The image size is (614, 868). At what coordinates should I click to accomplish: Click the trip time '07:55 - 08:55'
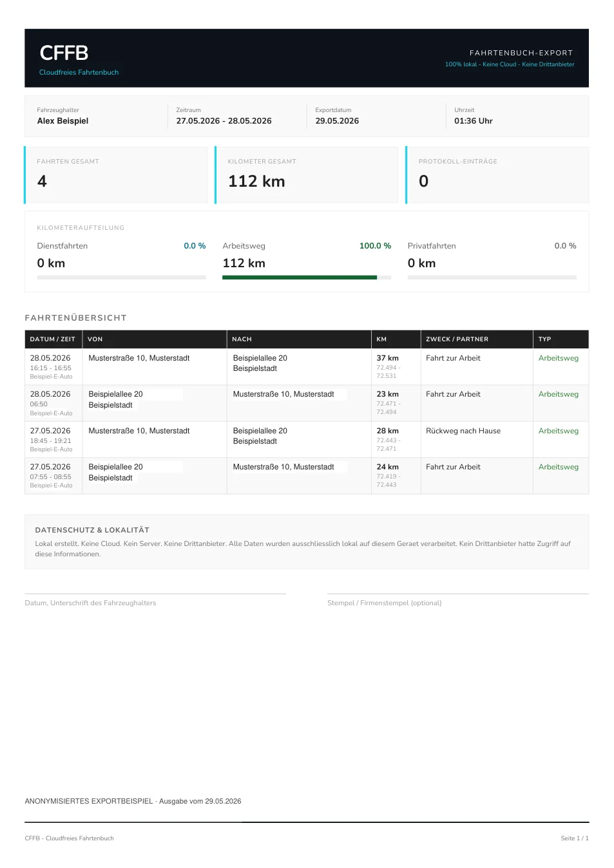[50, 477]
